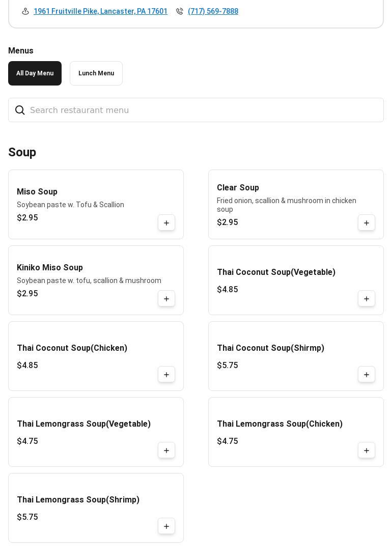Add Clear Soup with plus icon

click(x=367, y=223)
